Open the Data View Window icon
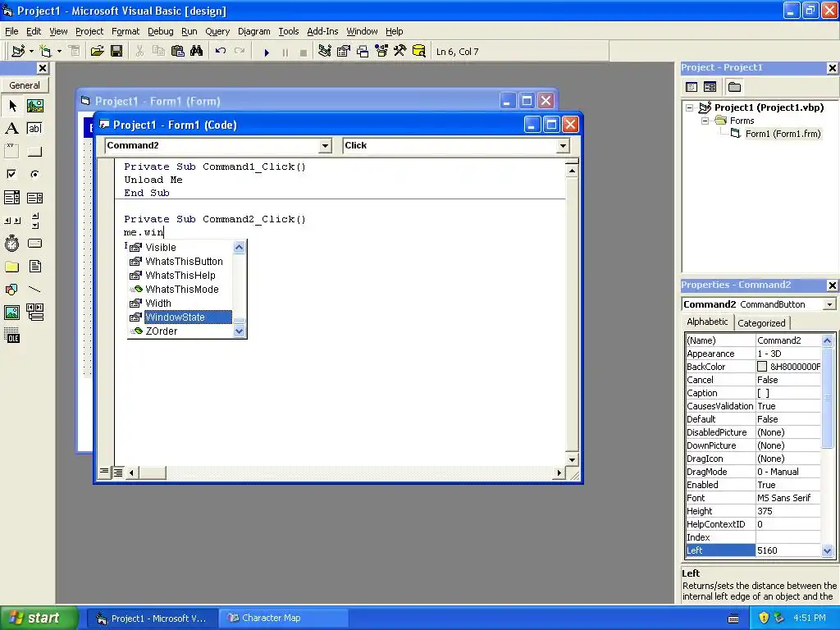This screenshot has width=840, height=630. click(419, 52)
